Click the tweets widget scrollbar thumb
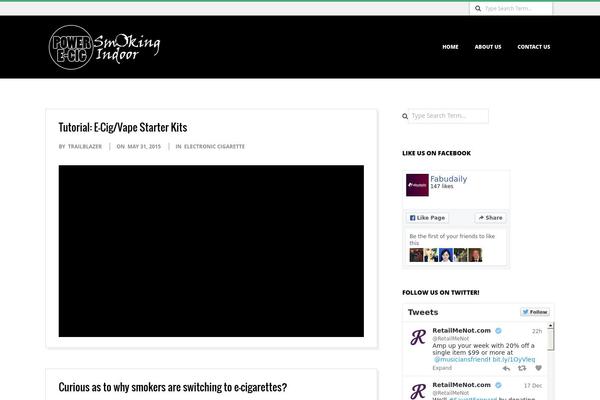 coord(551,340)
